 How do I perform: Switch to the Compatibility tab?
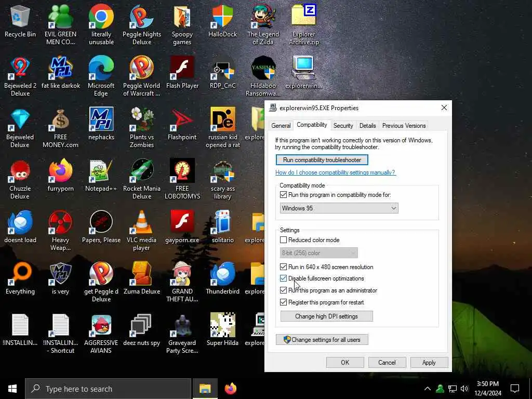click(x=312, y=125)
